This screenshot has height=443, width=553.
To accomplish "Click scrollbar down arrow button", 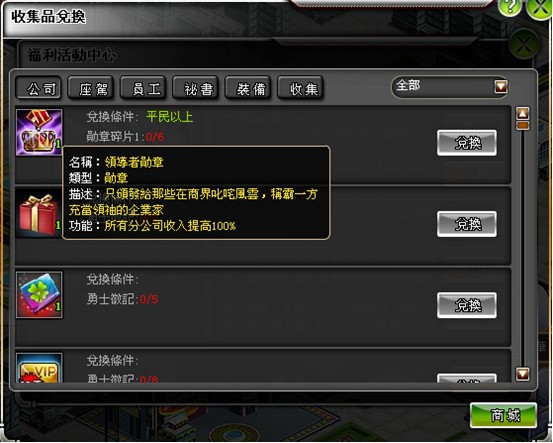I will (522, 374).
